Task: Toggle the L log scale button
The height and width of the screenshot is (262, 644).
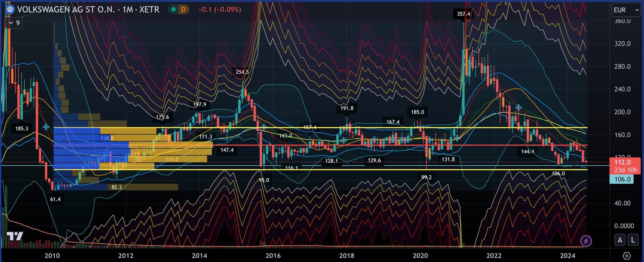Action: 633,240
